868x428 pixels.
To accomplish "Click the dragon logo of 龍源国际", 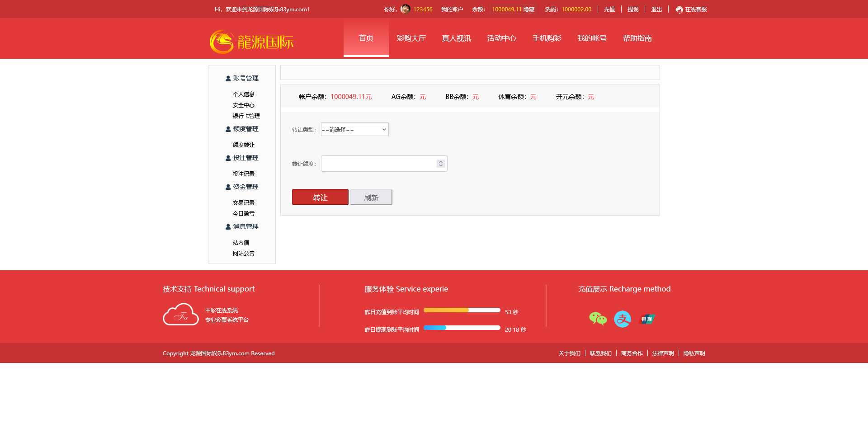I will (x=222, y=42).
